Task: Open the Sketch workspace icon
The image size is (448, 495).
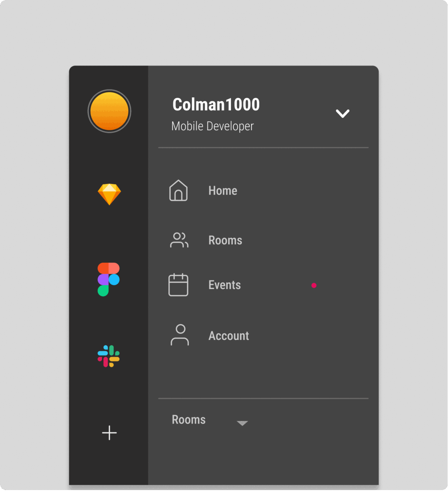Action: [109, 194]
